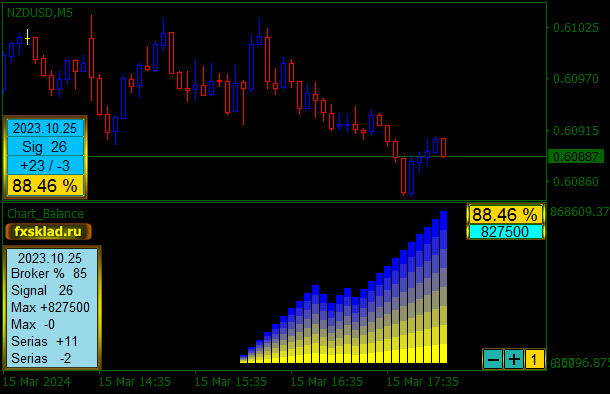This screenshot has height=394, width=610.
Task: Click the '15 Mar 2024' date label
Action: point(37,382)
